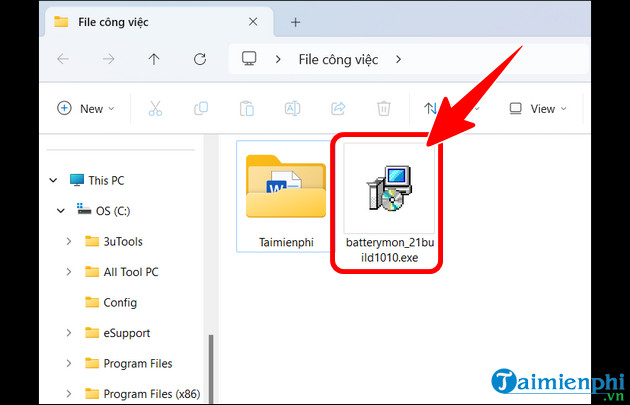Click the Cut scissors icon in toolbar

(155, 108)
